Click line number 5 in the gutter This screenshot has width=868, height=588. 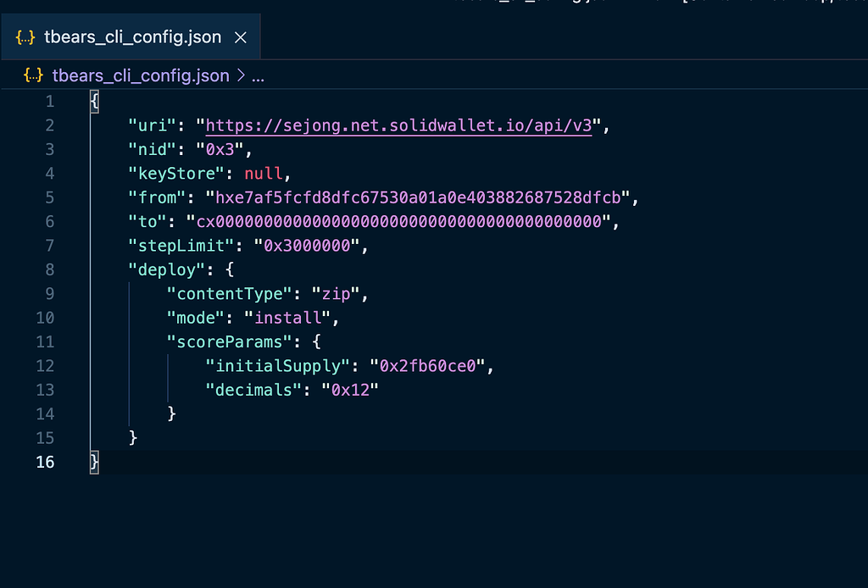click(x=49, y=197)
